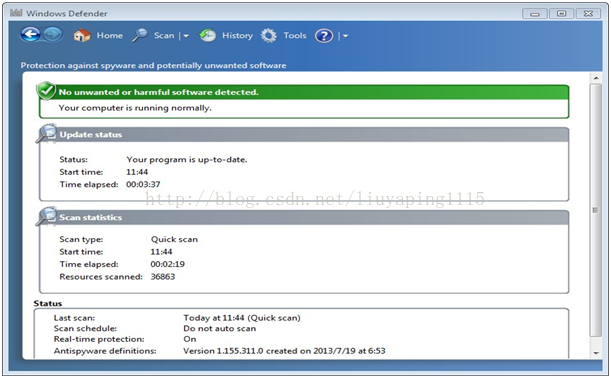Image resolution: width=611 pixels, height=377 pixels.
Task: Click the vertical scrollbar thumb
Action: pyautogui.click(x=595, y=210)
